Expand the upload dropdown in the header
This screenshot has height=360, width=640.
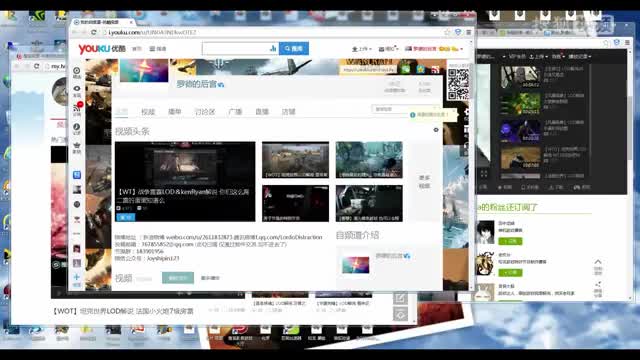tap(362, 49)
